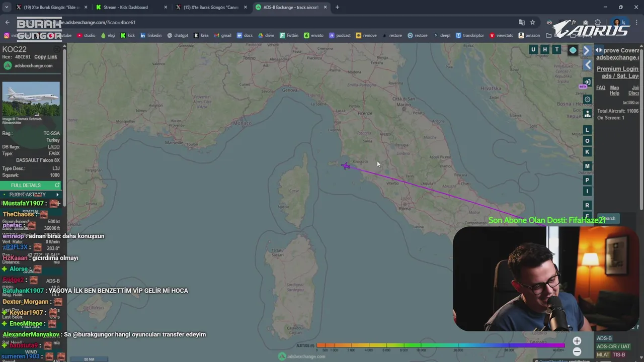Click the LADD database flag link
This screenshot has width=644, height=362.
click(x=53, y=147)
